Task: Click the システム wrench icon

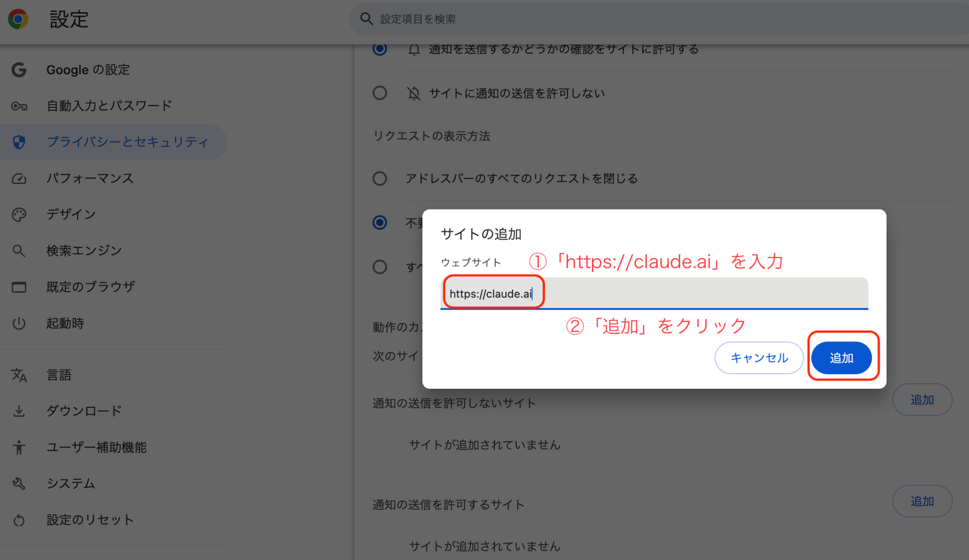Action: click(x=19, y=483)
